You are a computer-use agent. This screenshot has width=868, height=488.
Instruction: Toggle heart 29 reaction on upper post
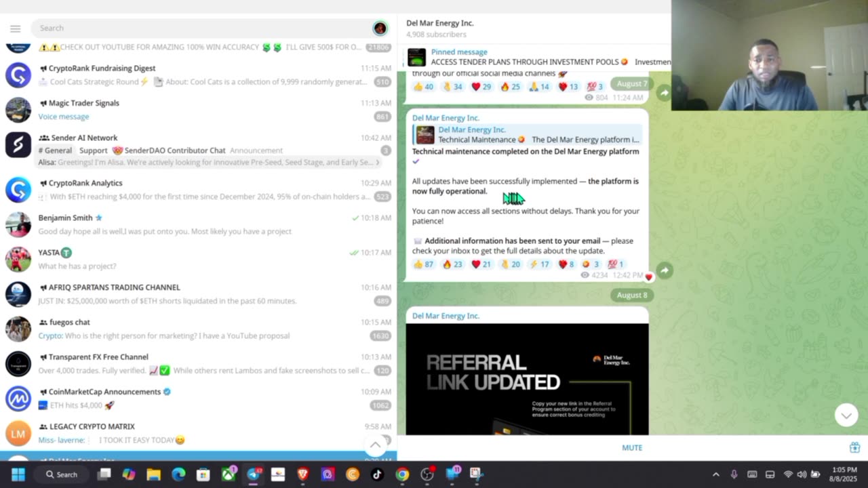(x=481, y=87)
